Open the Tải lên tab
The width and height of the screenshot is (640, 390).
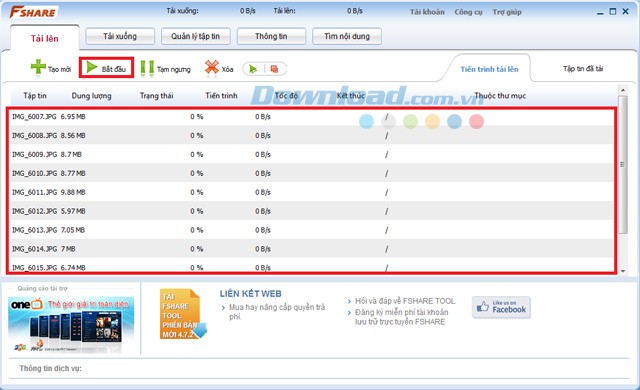click(44, 38)
